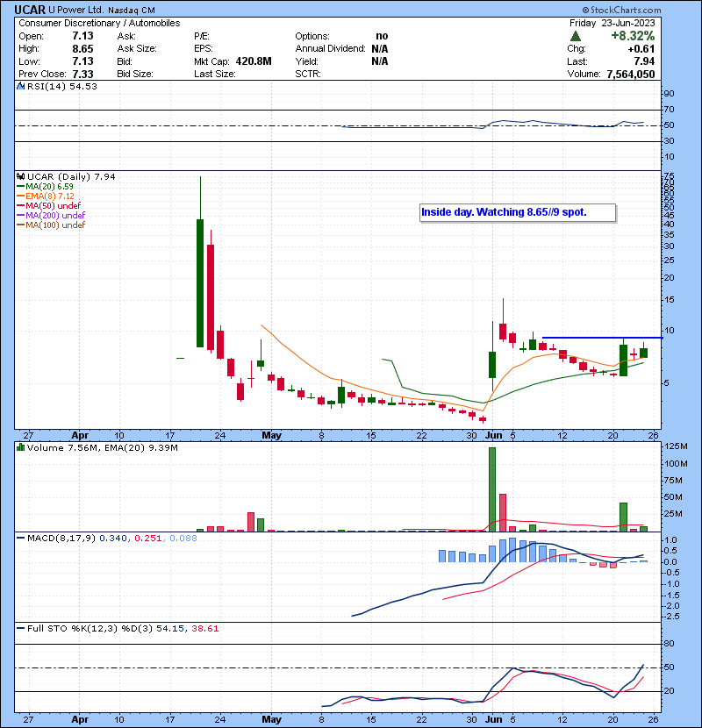
Task: Click the EMA(8) 7.12 legend entry
Action: [46, 196]
